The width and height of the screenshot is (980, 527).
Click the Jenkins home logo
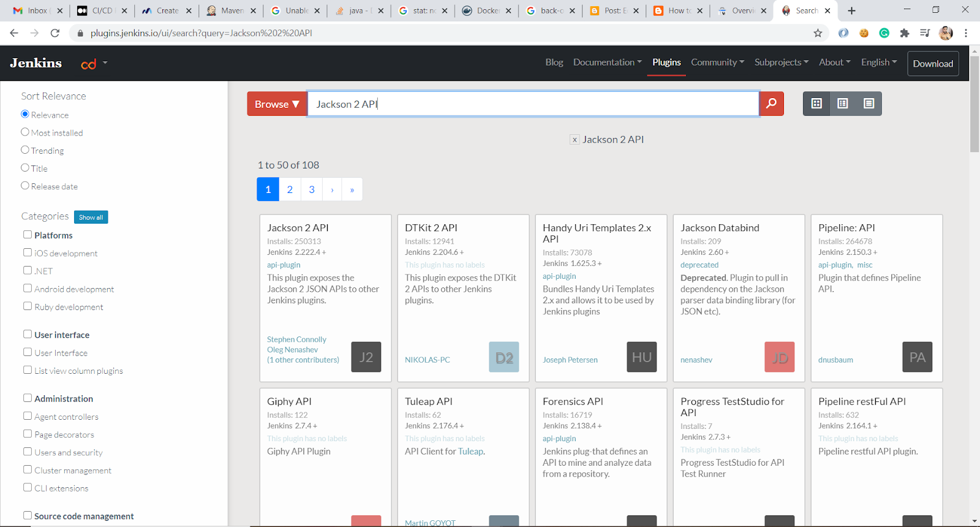36,63
